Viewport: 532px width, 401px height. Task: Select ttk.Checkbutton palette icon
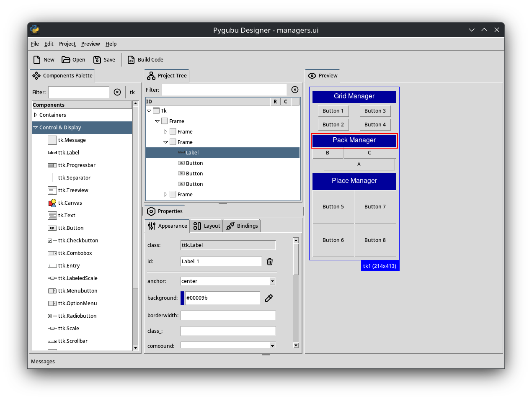[52, 241]
